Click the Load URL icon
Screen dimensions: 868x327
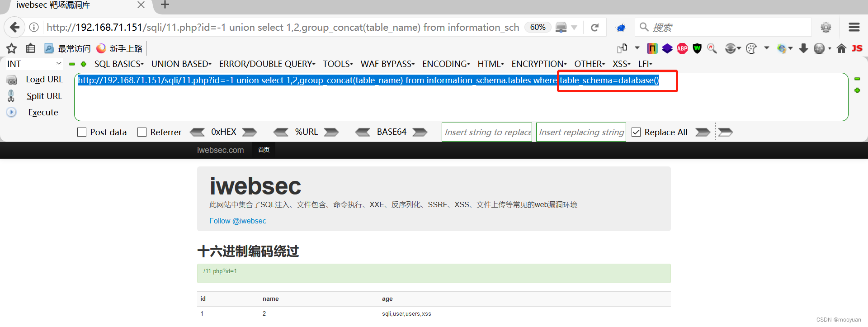click(11, 80)
